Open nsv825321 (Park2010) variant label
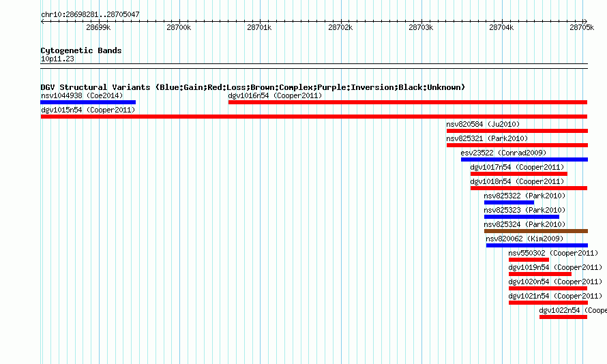Image resolution: width=607 pixels, height=364 pixels. click(x=487, y=138)
